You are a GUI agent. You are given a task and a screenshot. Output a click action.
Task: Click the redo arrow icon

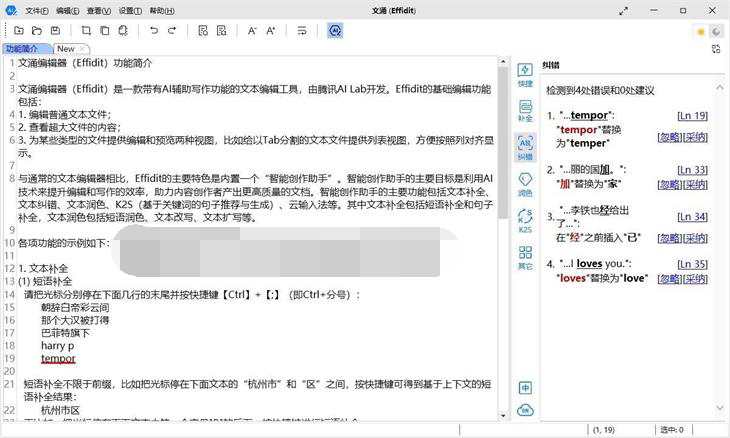(x=172, y=31)
